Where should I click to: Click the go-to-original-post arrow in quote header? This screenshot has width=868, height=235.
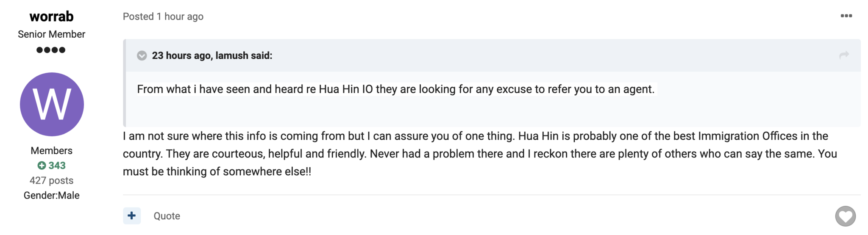point(844,55)
